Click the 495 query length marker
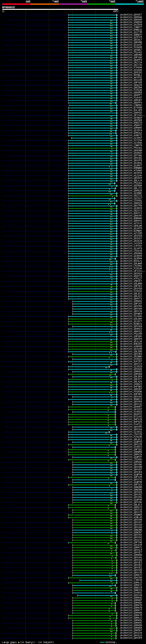The height and width of the screenshot is (644, 146). point(115,11)
